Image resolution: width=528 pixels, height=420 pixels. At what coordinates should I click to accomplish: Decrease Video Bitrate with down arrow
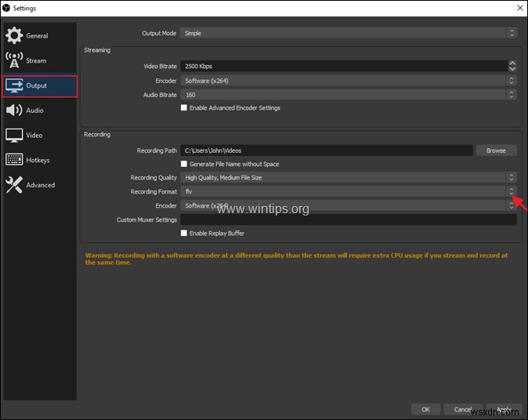click(512, 69)
